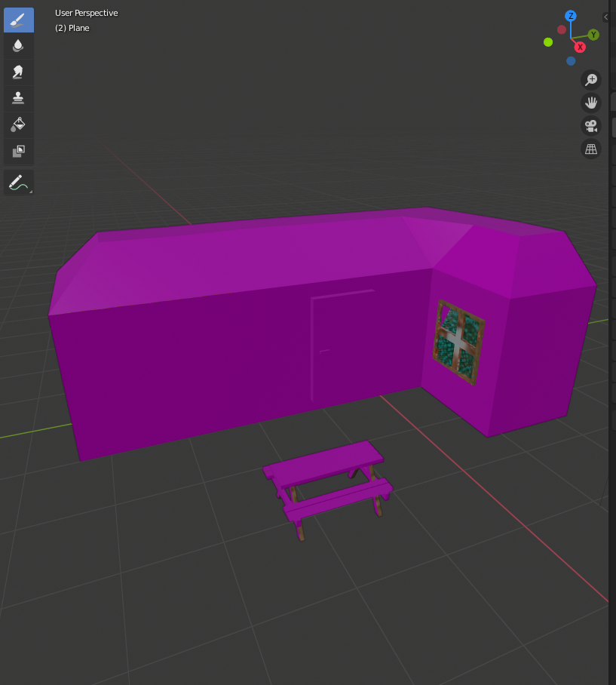
Task: Select the Clone stamp tool
Action: pos(18,97)
